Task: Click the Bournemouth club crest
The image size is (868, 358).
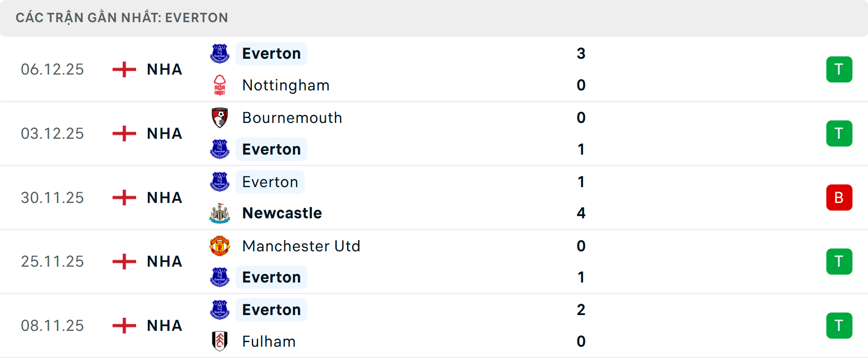Action: pyautogui.click(x=220, y=118)
